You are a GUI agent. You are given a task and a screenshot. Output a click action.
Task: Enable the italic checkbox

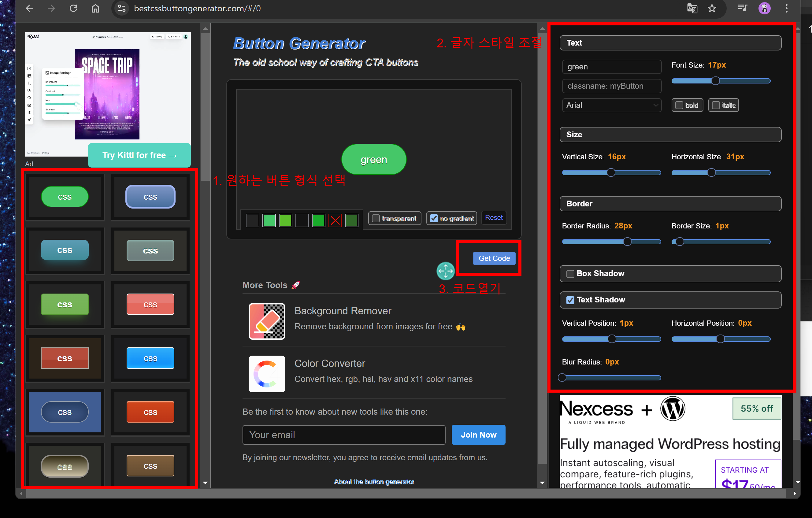click(716, 105)
